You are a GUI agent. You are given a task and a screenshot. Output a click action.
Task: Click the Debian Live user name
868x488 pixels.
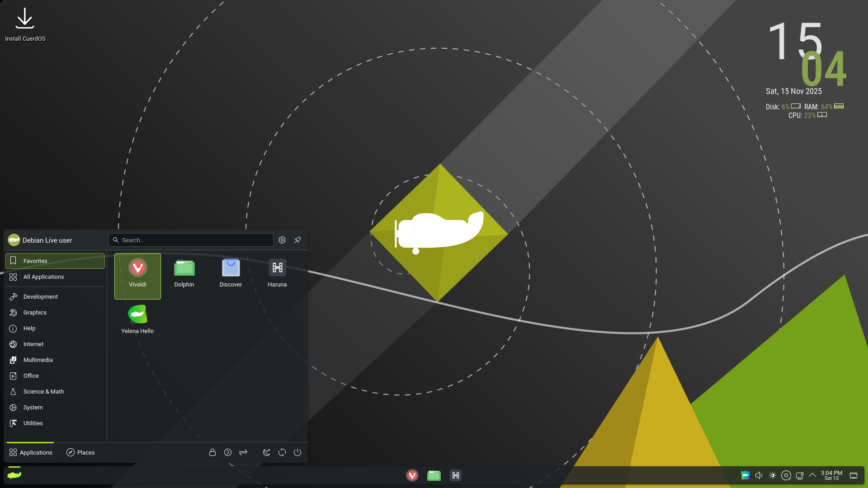(47, 240)
